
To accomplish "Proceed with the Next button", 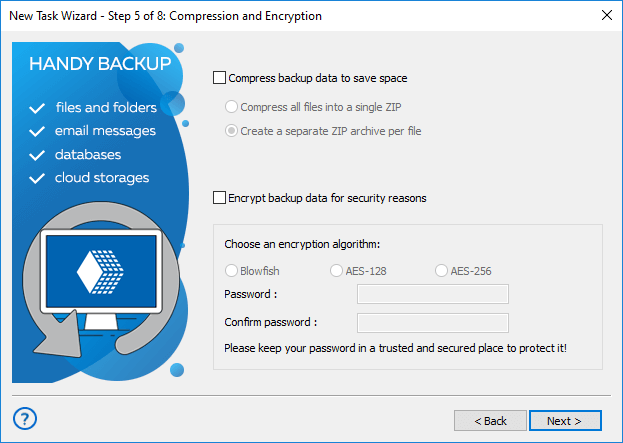I will (565, 420).
